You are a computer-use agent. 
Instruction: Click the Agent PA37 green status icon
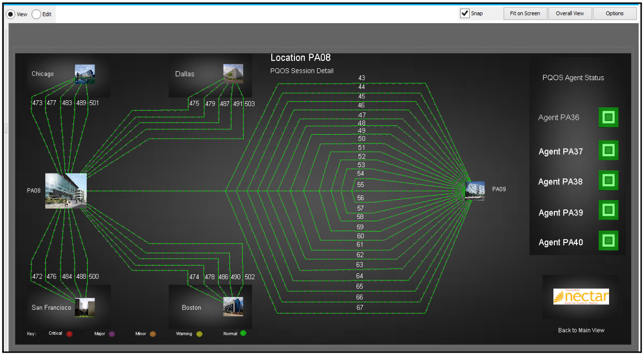point(608,150)
